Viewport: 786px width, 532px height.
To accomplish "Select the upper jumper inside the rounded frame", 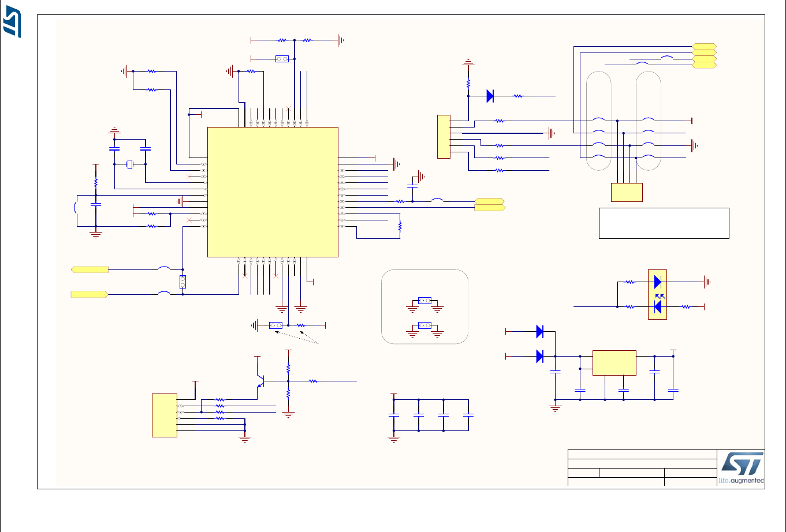I will 424,301.
